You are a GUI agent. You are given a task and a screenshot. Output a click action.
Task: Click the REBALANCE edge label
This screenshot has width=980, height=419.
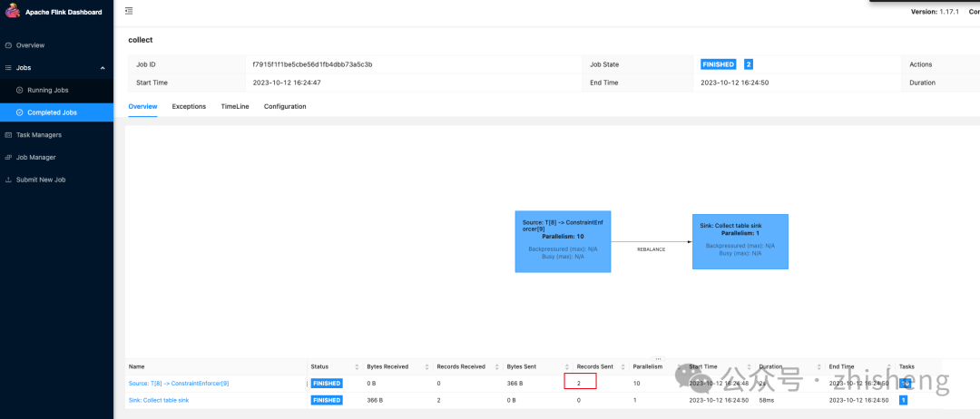pyautogui.click(x=652, y=249)
